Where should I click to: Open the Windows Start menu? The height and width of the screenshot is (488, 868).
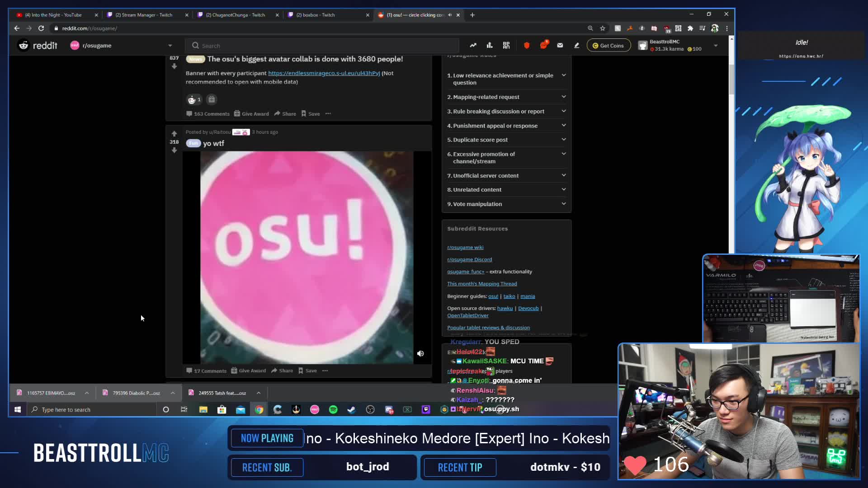[x=18, y=409]
